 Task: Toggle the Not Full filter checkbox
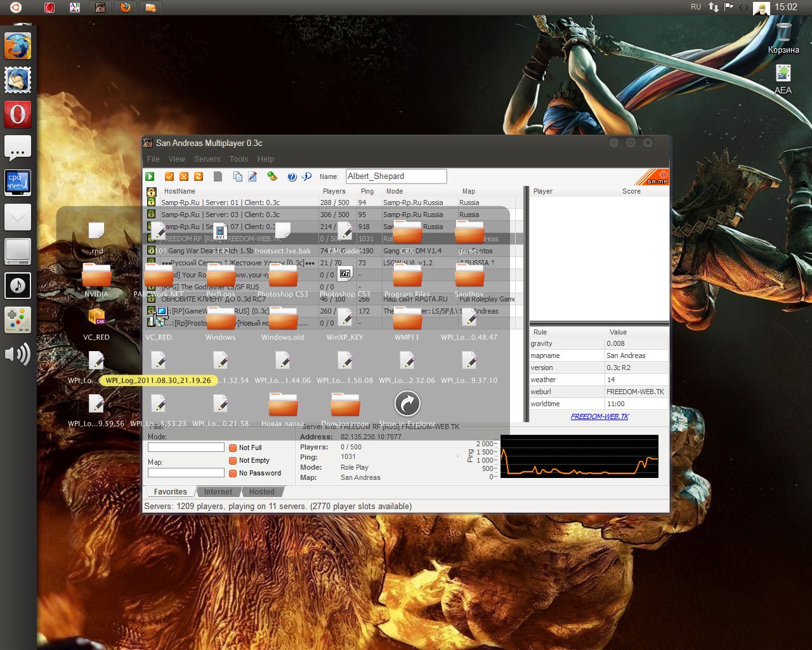coord(233,448)
